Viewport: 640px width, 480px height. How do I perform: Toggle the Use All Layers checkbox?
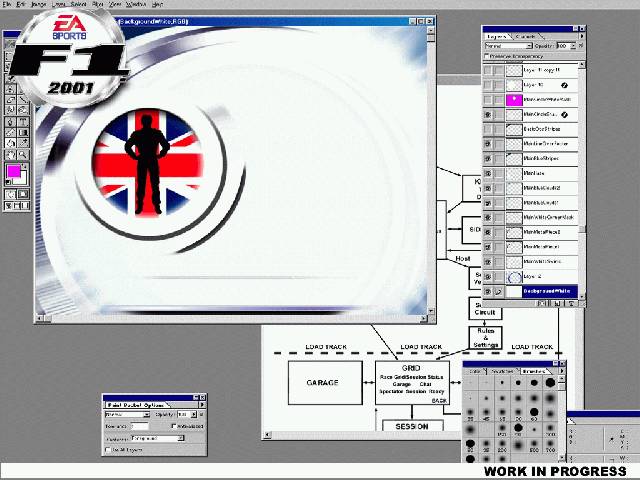108,450
